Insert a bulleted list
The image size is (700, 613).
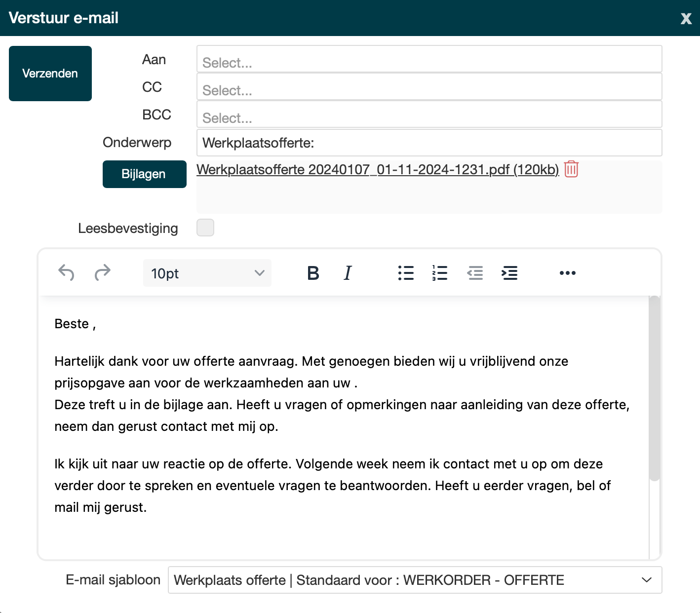(x=406, y=273)
